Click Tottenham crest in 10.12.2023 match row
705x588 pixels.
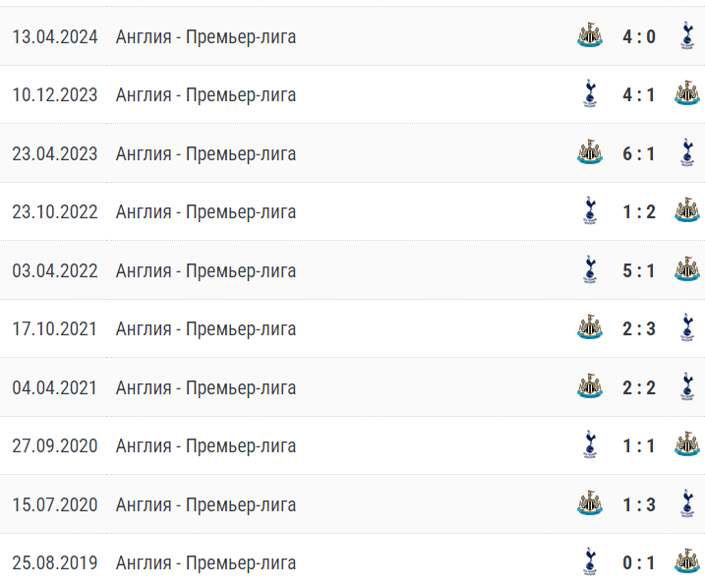589,94
